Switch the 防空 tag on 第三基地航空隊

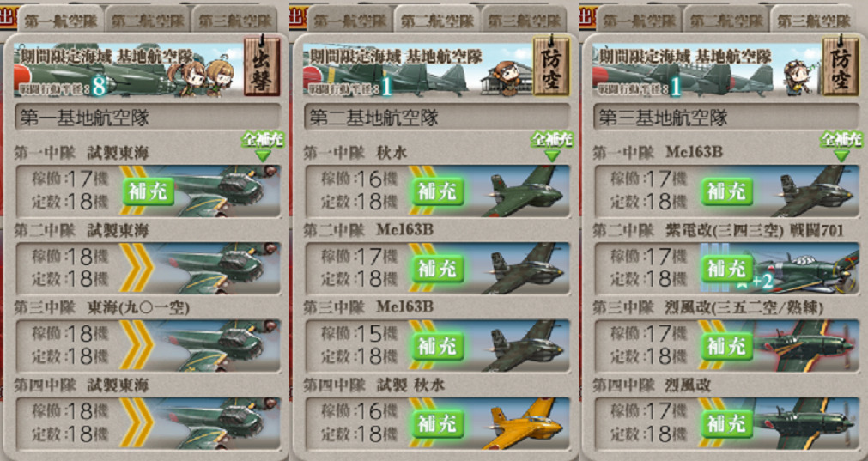(x=841, y=65)
